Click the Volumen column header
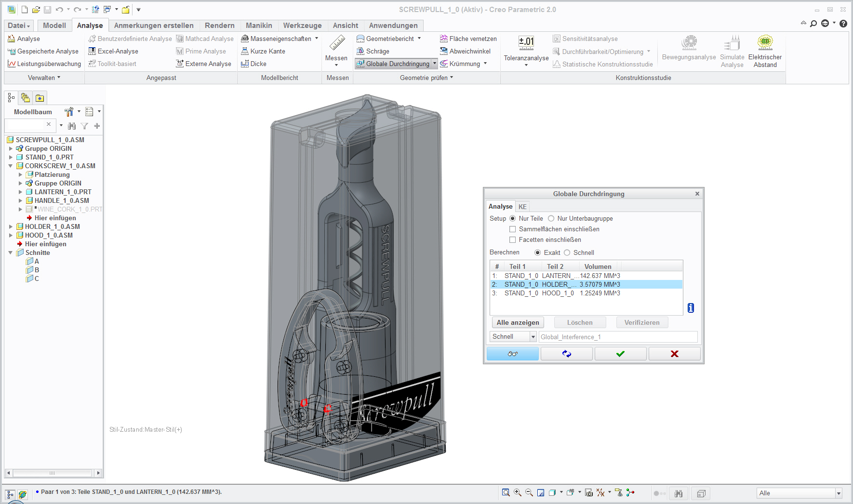 pyautogui.click(x=598, y=266)
